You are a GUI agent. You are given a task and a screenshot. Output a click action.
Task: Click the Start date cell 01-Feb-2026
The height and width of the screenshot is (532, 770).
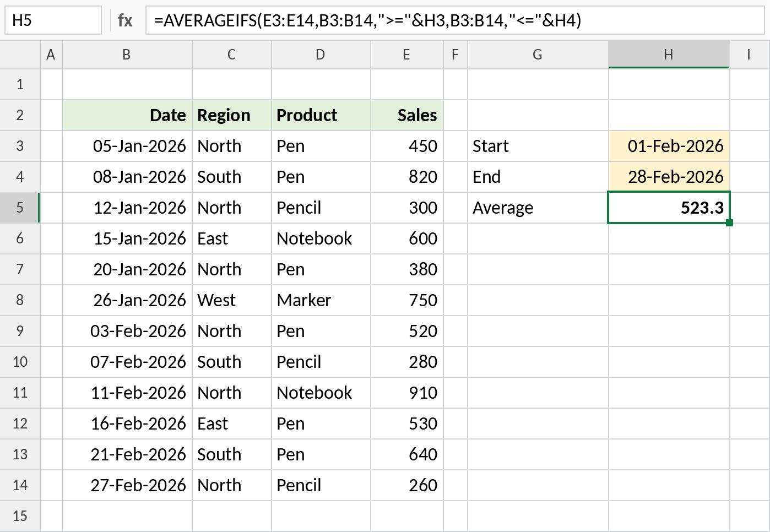669,146
